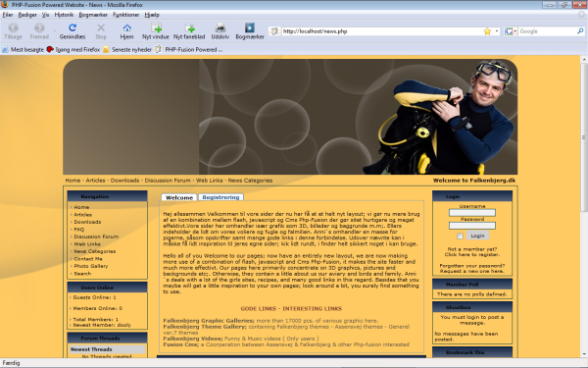
Task: Click the Login button
Action: (x=477, y=236)
